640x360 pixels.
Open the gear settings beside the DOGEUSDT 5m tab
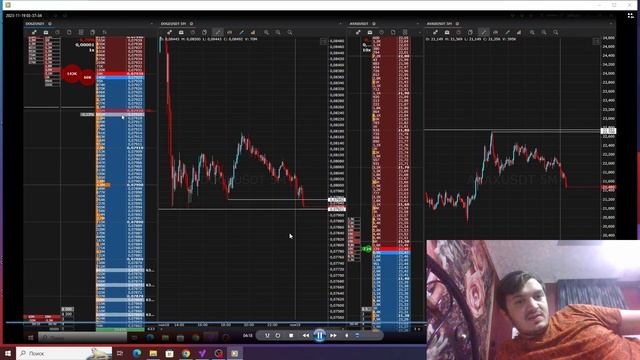tap(191, 24)
